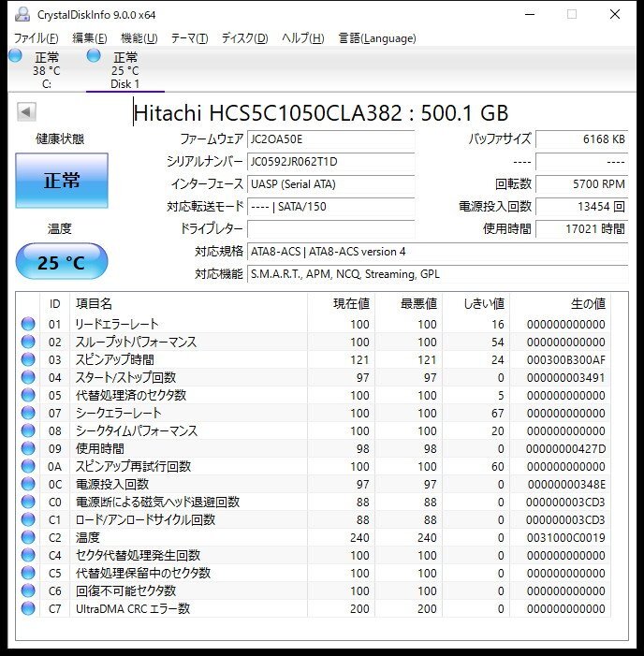The width and height of the screenshot is (644, 656).
Task: Open the ファイル(F) menu
Action: tap(36, 38)
